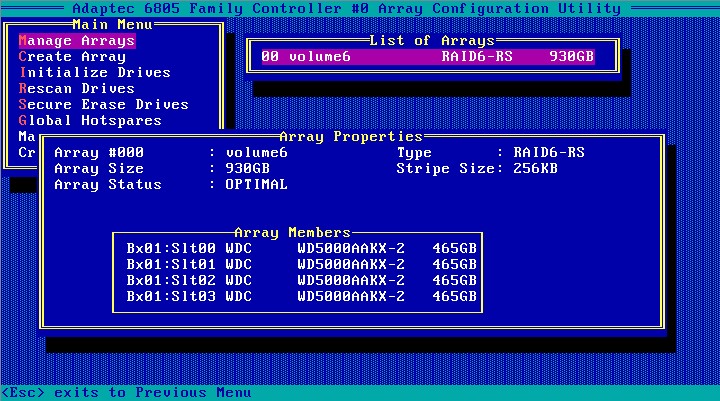Choose Global Hotspares in the Main Menu
This screenshot has width=720, height=401.
(x=90, y=121)
